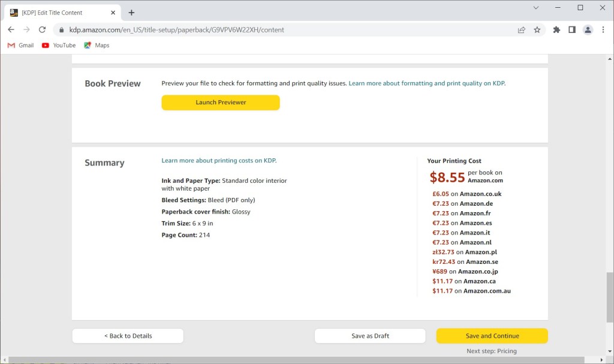The width and height of the screenshot is (614, 364).
Task: Toggle the browser side panel icon
Action: (x=572, y=29)
